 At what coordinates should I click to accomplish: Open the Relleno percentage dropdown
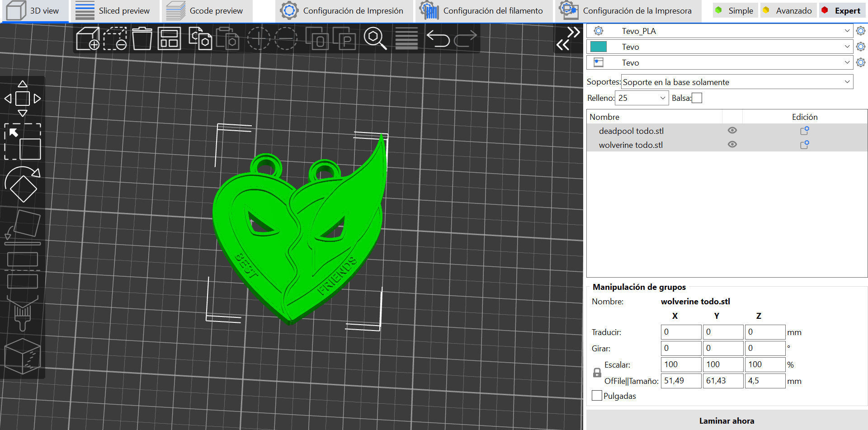[642, 98]
